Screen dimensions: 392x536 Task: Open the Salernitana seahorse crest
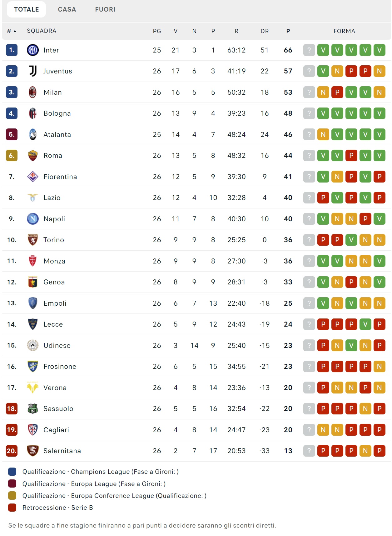click(33, 451)
